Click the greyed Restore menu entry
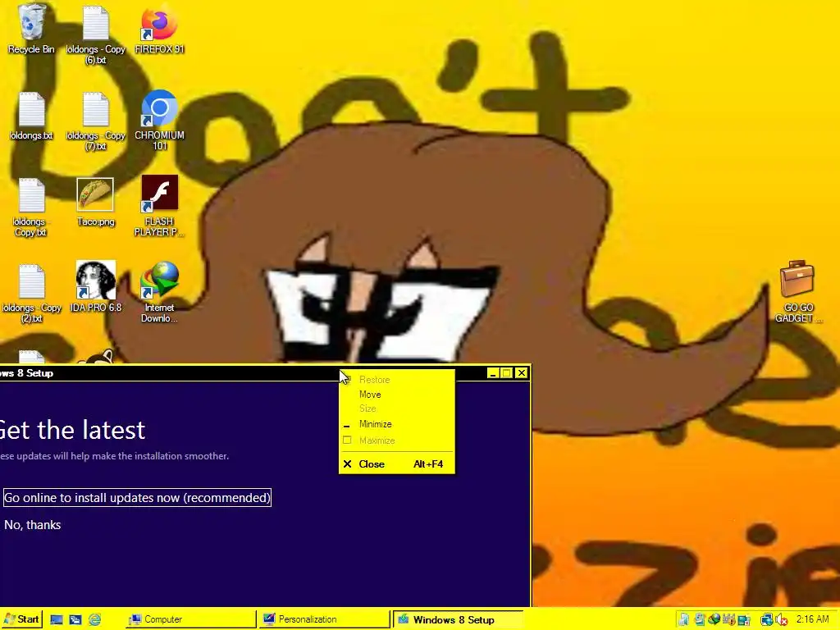The height and width of the screenshot is (630, 840). [x=397, y=380]
